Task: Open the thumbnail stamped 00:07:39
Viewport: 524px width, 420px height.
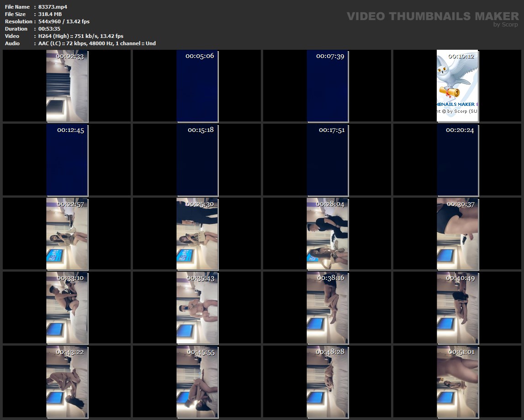Action: point(328,86)
